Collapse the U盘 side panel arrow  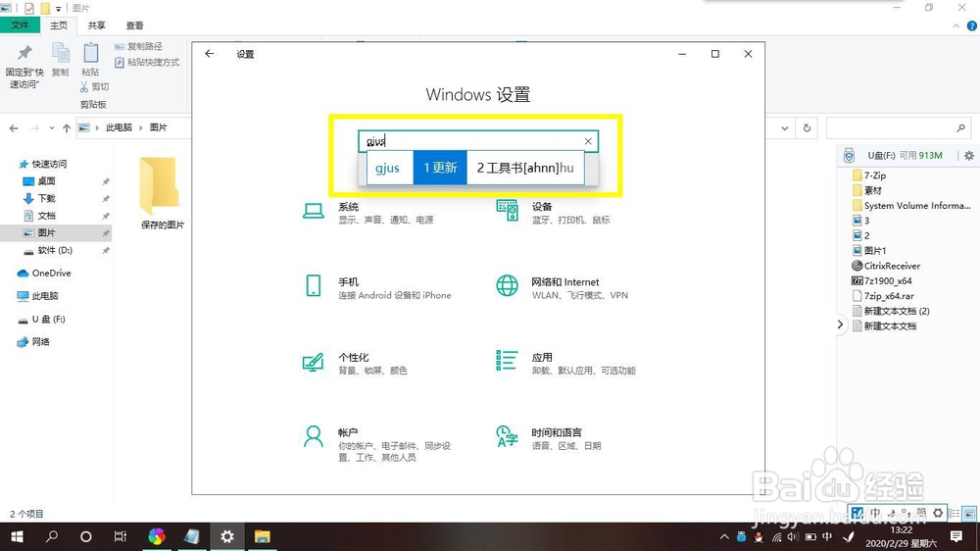[x=840, y=325]
